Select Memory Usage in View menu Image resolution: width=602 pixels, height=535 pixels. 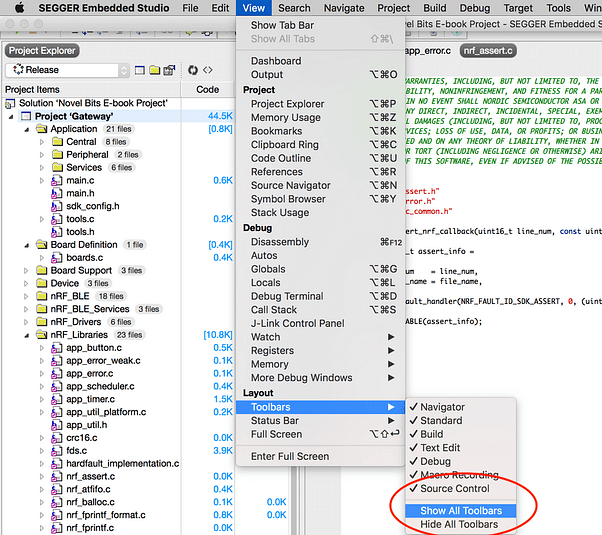[320, 118]
